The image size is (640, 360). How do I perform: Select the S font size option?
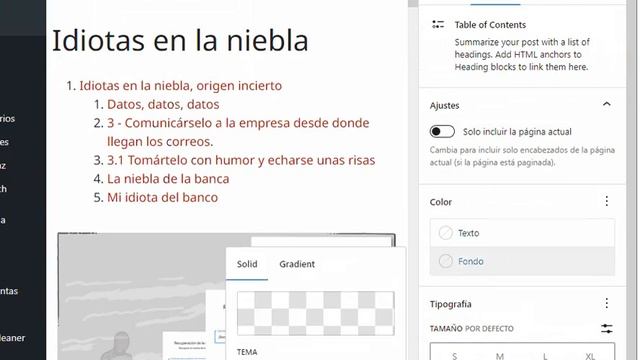click(454, 356)
